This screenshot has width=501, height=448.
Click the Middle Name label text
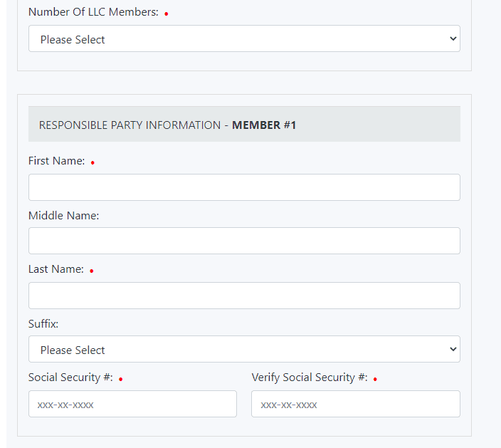63,215
